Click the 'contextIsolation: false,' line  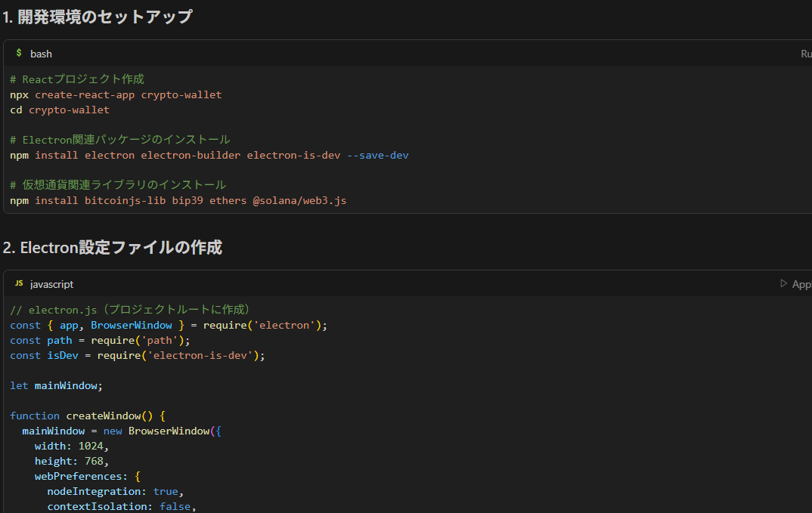[122, 506]
